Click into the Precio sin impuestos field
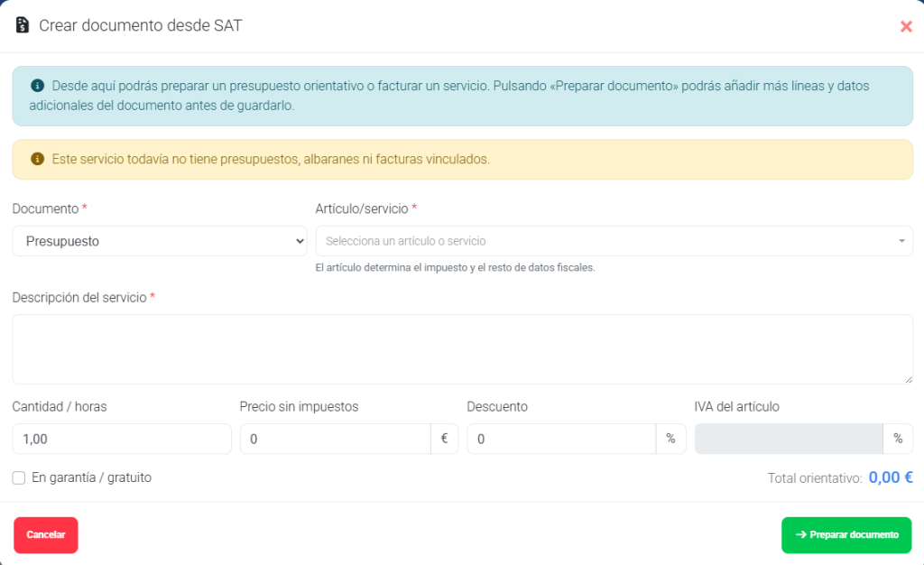924x565 pixels. [x=336, y=439]
